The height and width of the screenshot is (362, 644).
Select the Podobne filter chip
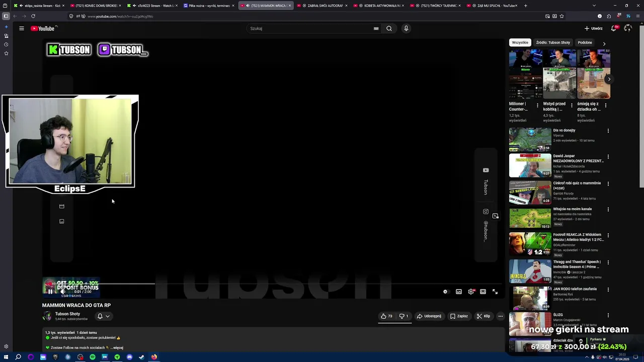[585, 43]
